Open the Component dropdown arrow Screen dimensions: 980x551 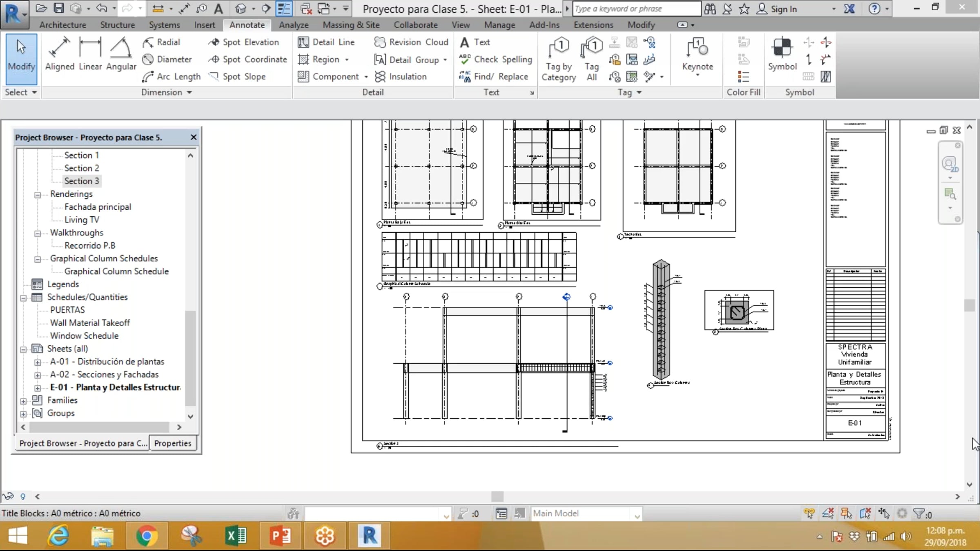point(366,77)
